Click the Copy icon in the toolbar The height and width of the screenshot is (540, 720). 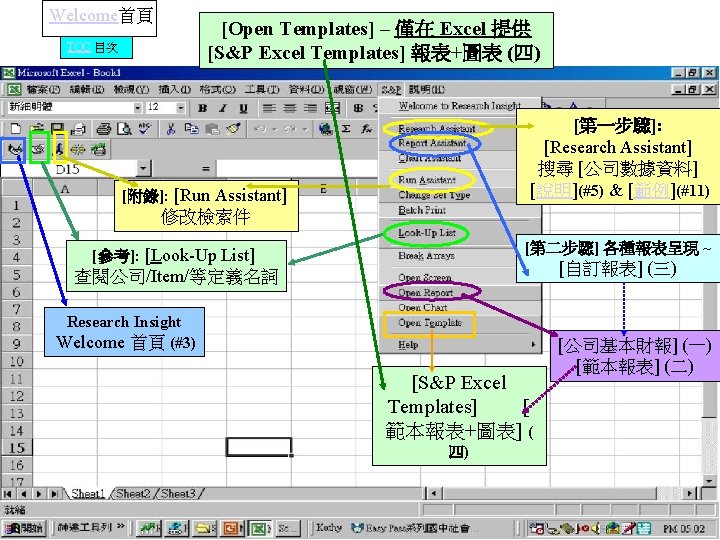pos(191,129)
